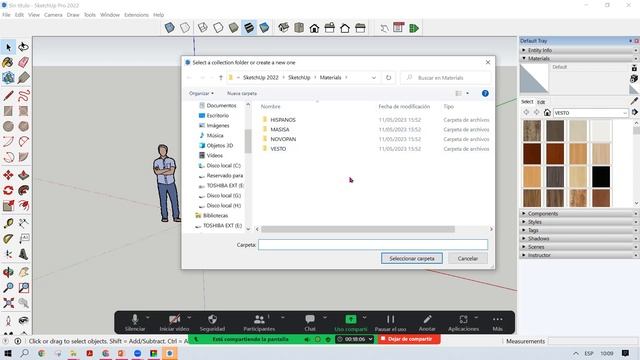Screen dimensions: 640x360
Task: Open the Organizar dropdown menu
Action: point(201,93)
